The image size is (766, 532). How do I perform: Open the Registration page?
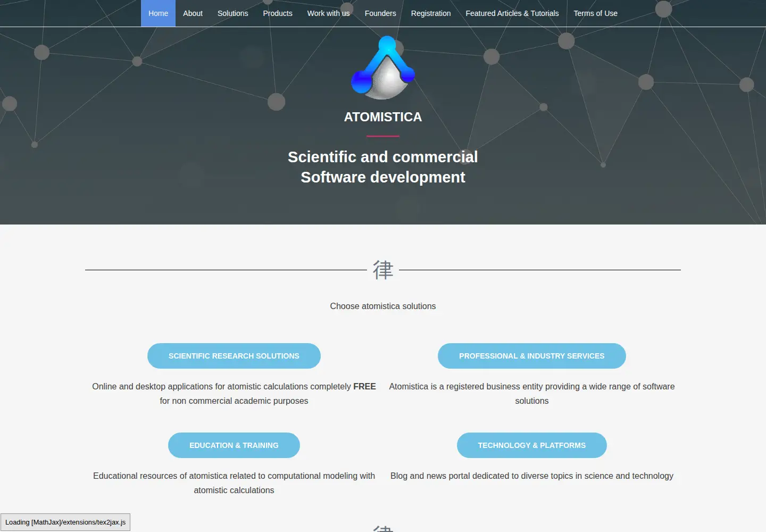click(x=431, y=13)
